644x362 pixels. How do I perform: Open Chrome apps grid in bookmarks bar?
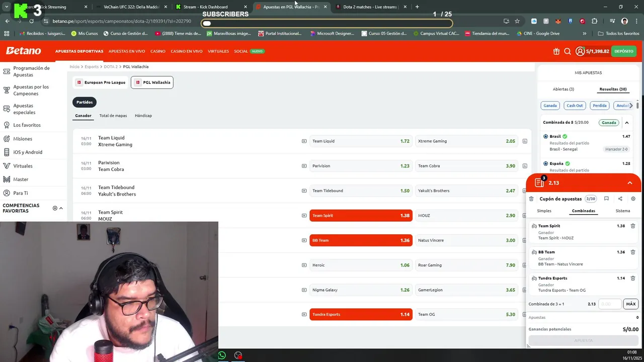click(7, 34)
